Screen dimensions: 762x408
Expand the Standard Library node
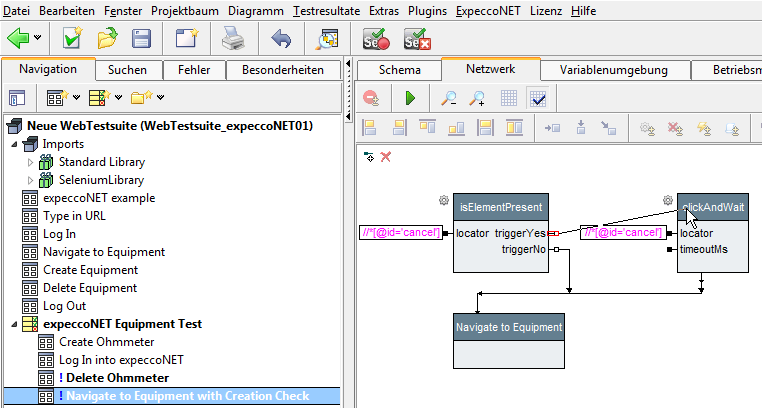[x=30, y=162]
